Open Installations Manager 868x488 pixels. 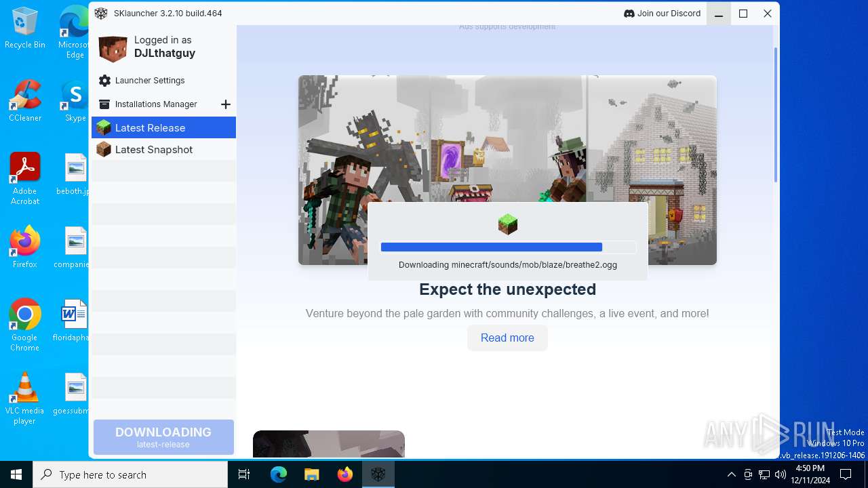[x=156, y=104]
